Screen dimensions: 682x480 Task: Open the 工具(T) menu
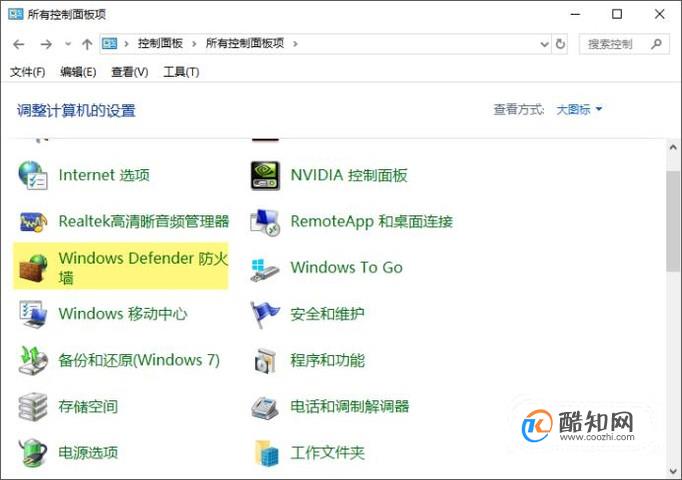pos(181,72)
